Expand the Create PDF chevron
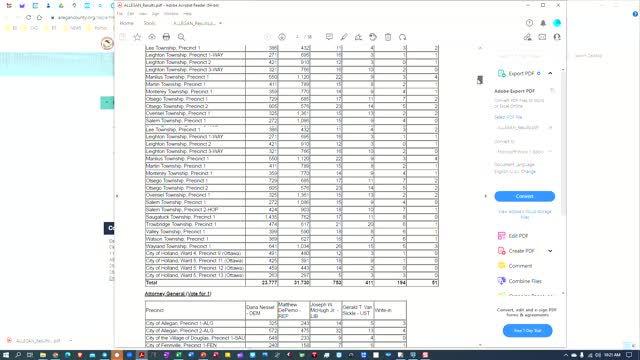The image size is (640, 360). (550, 251)
